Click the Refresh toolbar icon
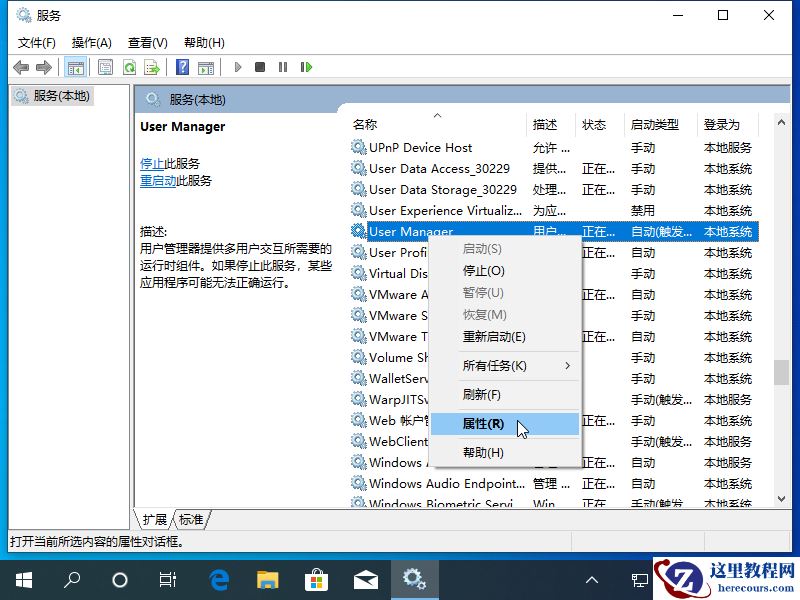 point(130,67)
